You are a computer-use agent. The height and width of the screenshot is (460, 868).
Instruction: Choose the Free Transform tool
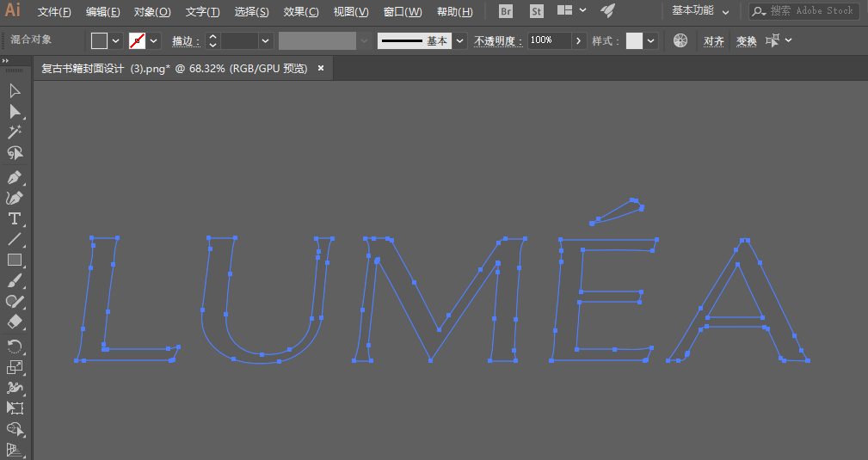point(15,408)
